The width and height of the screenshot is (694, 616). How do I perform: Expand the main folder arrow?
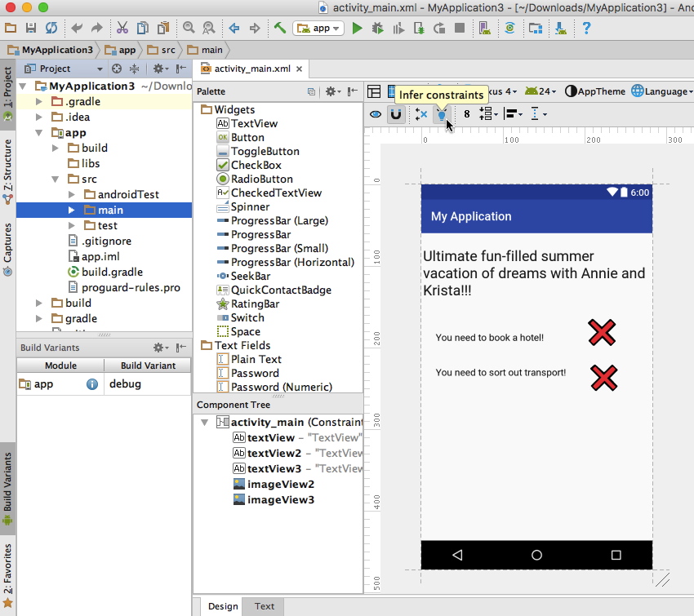(x=71, y=210)
